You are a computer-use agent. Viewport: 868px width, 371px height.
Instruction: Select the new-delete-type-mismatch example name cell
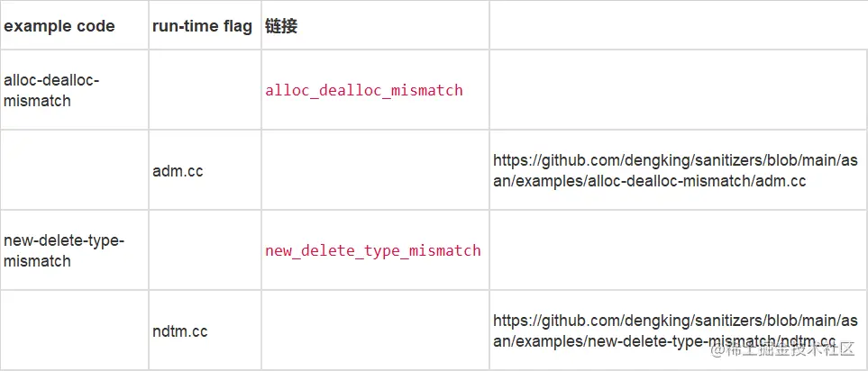(x=64, y=250)
